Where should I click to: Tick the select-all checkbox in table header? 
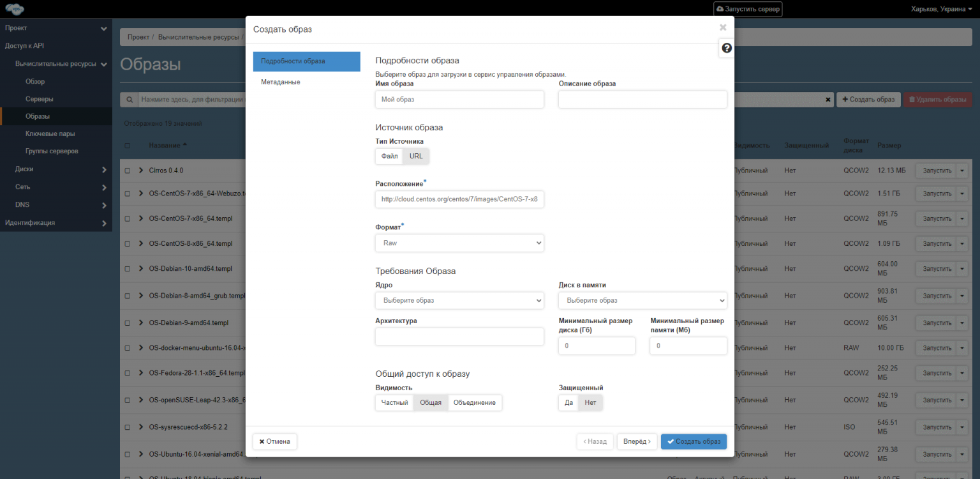coord(127,146)
